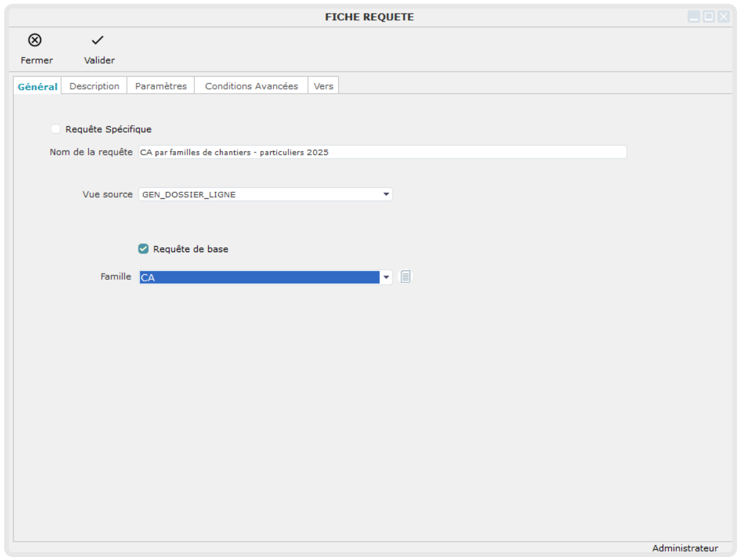Click the Valider checkmark icon
Screen dimensions: 741x560
(x=98, y=40)
